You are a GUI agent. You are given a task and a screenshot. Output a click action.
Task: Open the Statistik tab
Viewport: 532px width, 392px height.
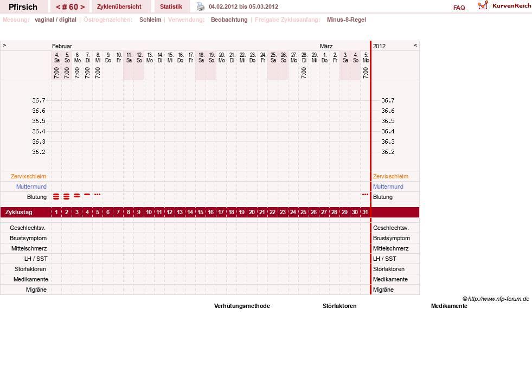click(x=171, y=7)
